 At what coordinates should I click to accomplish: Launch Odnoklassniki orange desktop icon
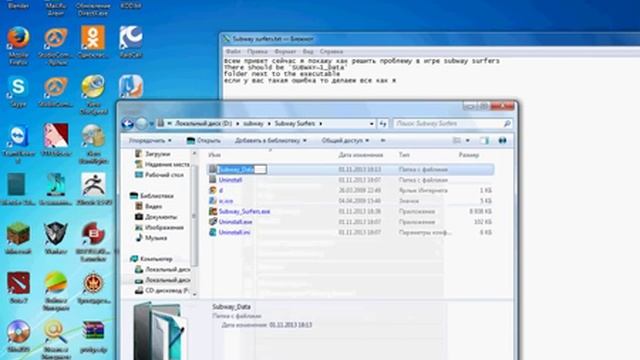93,42
